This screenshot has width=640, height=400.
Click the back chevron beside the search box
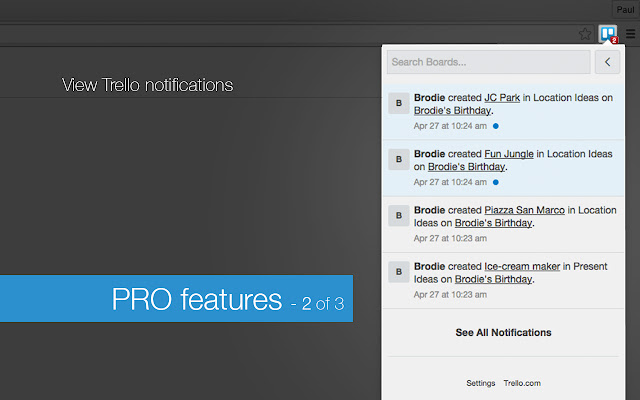click(x=607, y=62)
